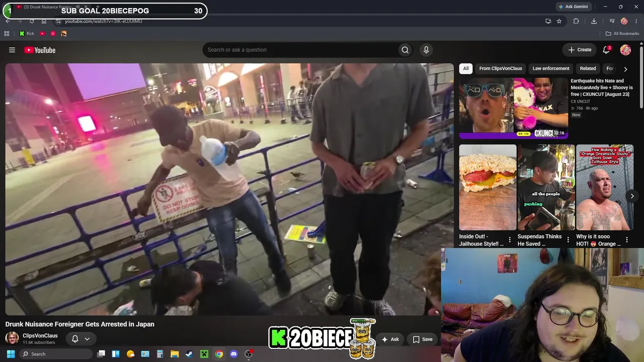
Task: Open the Windows Start menu
Action: point(11,354)
